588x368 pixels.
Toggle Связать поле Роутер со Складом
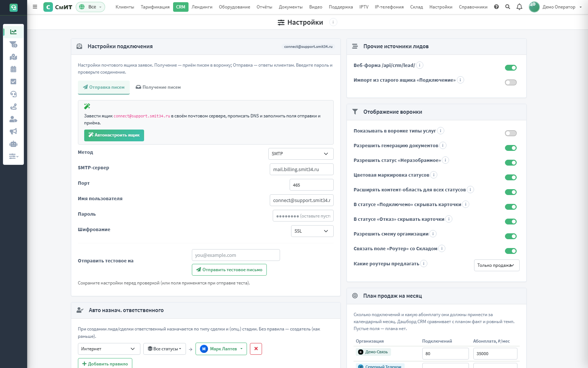coord(511,251)
